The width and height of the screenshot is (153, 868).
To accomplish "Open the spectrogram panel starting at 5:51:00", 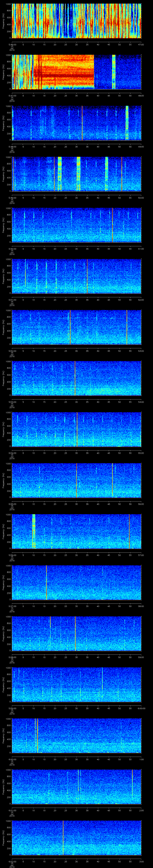I will point(76,276).
